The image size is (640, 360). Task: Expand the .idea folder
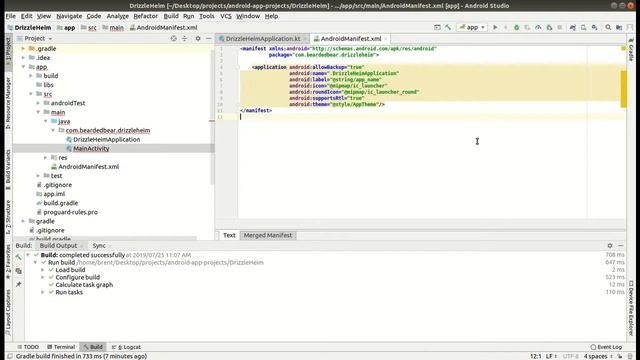(23, 58)
